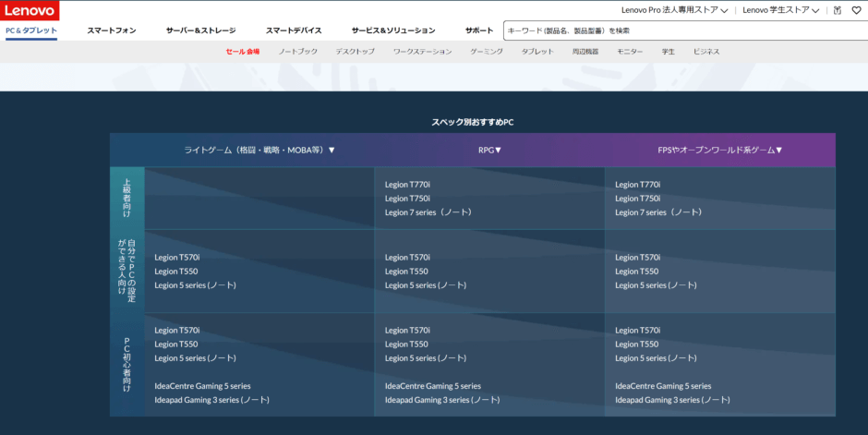Click the Lenovo logo
868x435 pixels.
(30, 10)
